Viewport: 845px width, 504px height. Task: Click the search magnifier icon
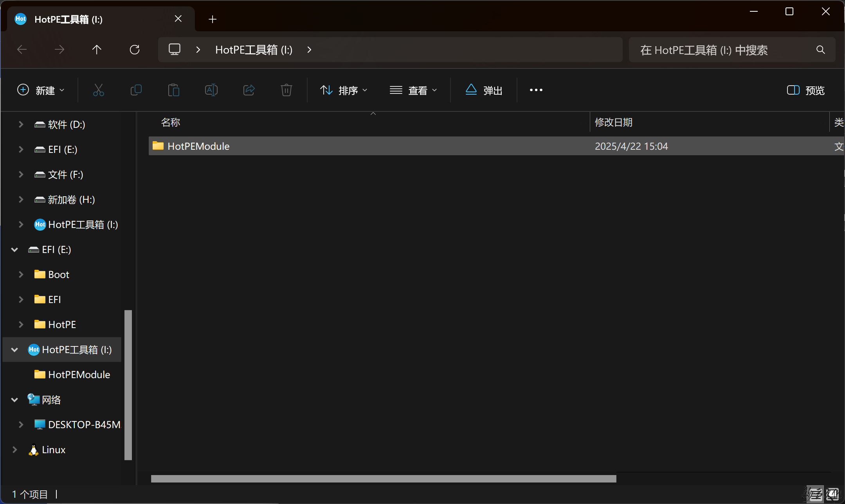click(x=821, y=50)
